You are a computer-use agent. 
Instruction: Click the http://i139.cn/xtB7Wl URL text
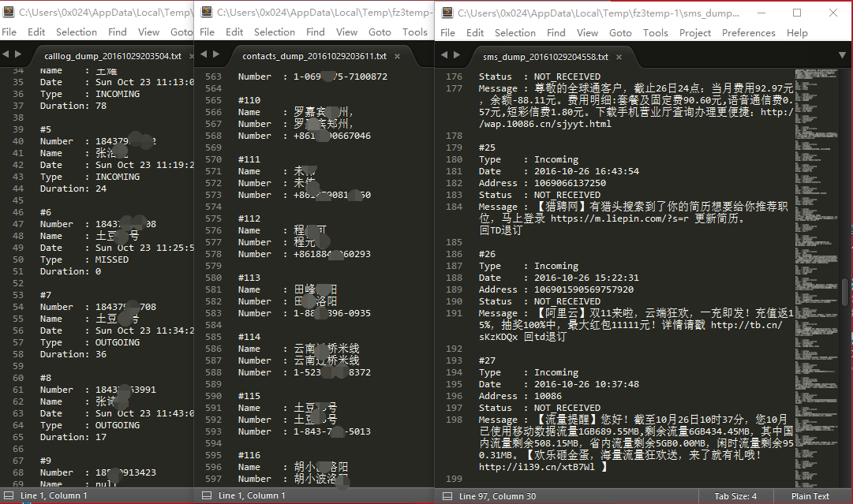pyautogui.click(x=537, y=467)
